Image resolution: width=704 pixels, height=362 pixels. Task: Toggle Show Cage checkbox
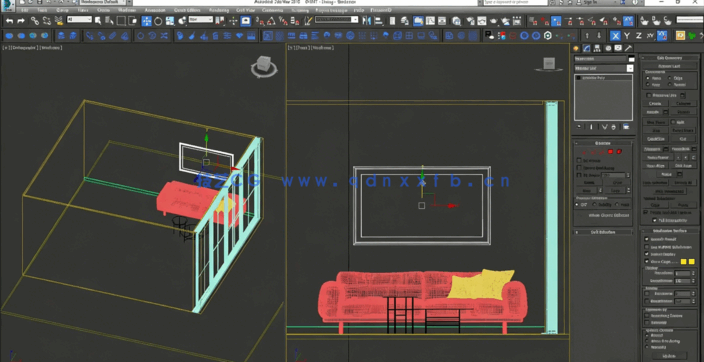click(x=647, y=261)
